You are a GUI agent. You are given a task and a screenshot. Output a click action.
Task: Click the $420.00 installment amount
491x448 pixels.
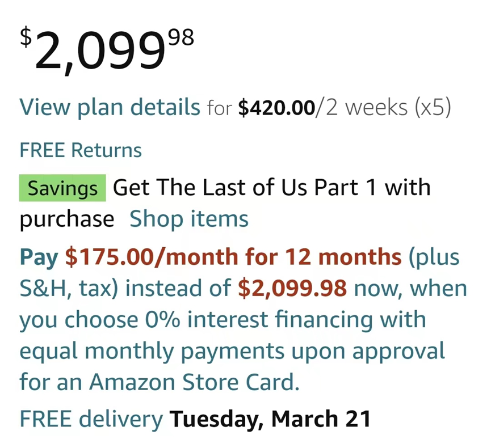276,107
